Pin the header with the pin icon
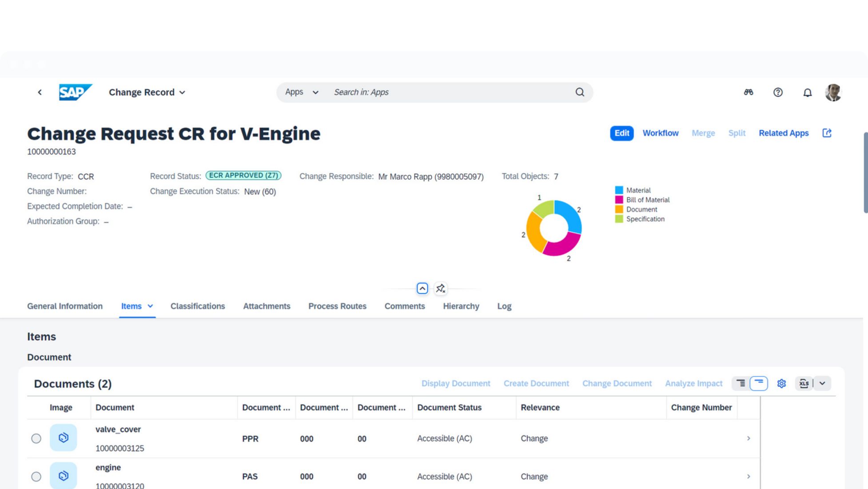This screenshot has width=868, height=489. tap(440, 289)
